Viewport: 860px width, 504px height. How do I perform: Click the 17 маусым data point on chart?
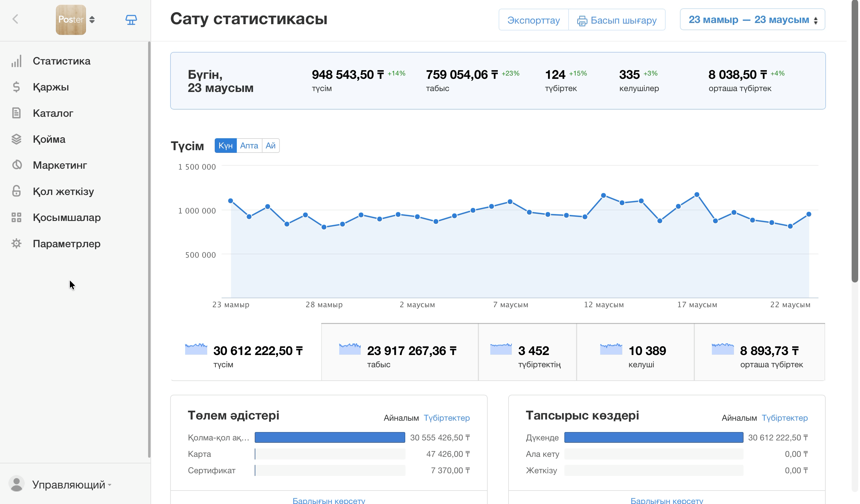pyautogui.click(x=697, y=195)
